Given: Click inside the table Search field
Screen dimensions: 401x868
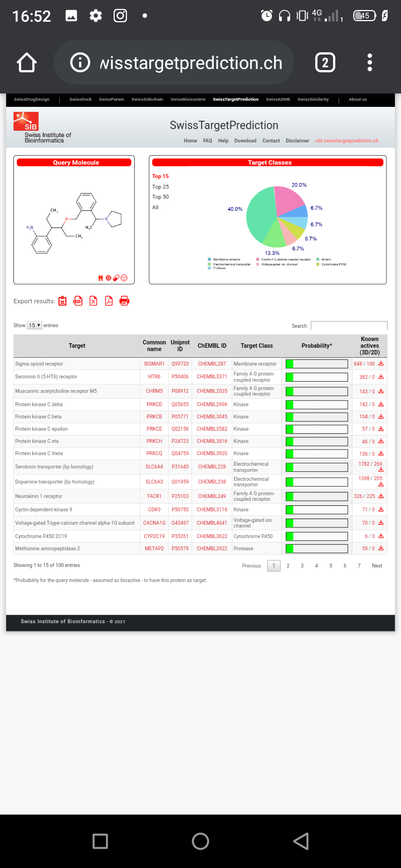Looking at the screenshot, I should click(x=349, y=325).
